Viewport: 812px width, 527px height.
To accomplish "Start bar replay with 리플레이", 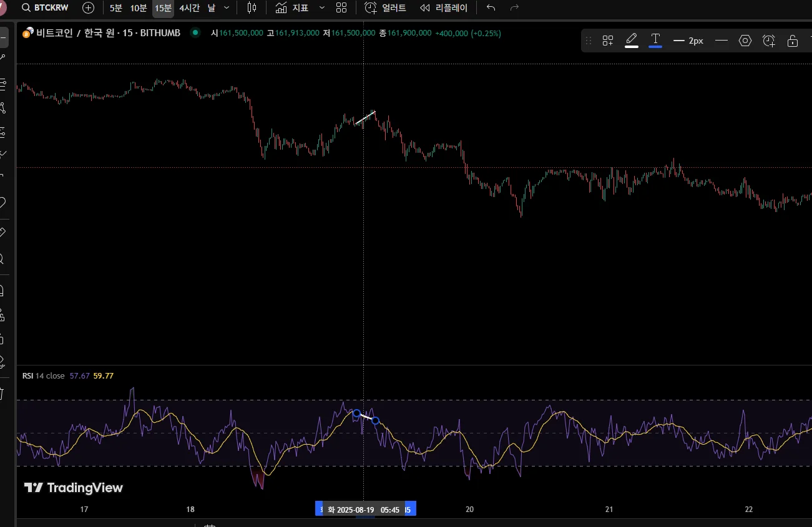I will click(443, 8).
